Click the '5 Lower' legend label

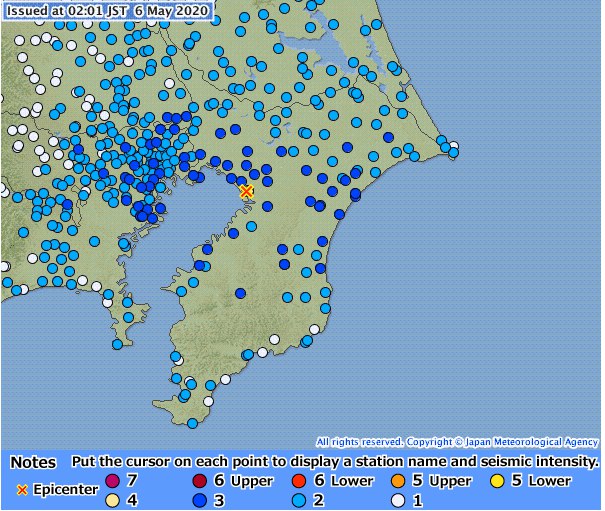[542, 481]
